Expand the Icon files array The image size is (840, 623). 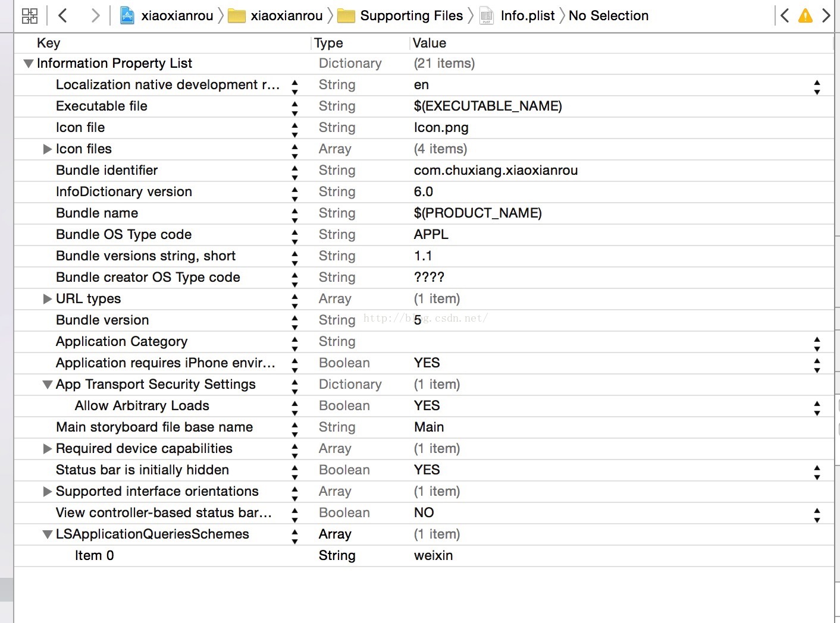[48, 149]
